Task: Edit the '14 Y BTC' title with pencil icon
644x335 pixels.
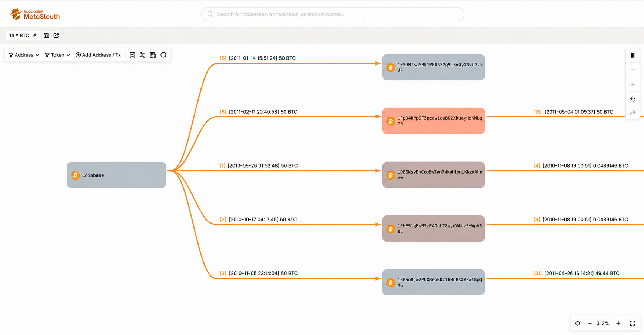Action: point(35,36)
